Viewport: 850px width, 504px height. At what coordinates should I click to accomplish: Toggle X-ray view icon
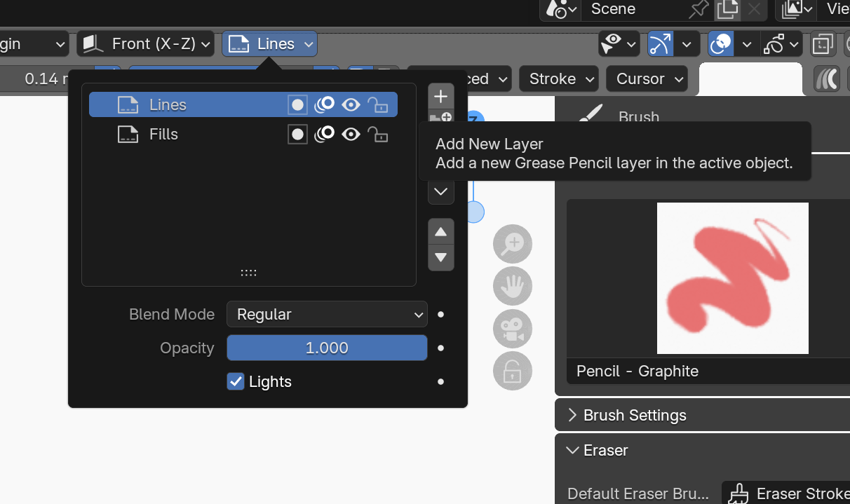point(822,44)
